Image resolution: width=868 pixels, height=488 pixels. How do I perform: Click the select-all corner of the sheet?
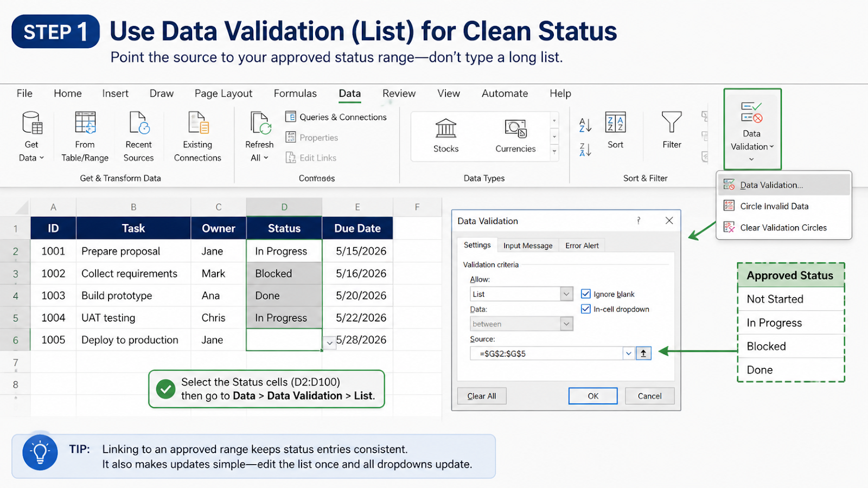(x=22, y=207)
